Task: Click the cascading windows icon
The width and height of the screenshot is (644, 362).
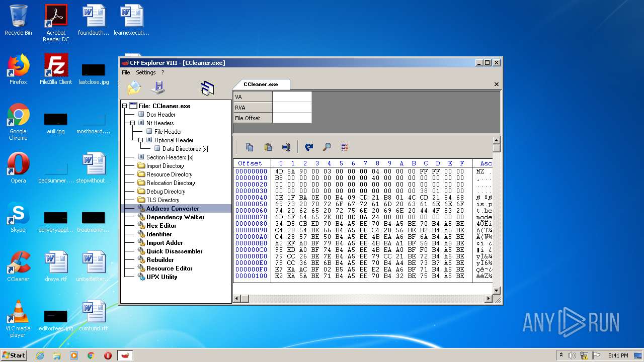Action: [x=207, y=88]
